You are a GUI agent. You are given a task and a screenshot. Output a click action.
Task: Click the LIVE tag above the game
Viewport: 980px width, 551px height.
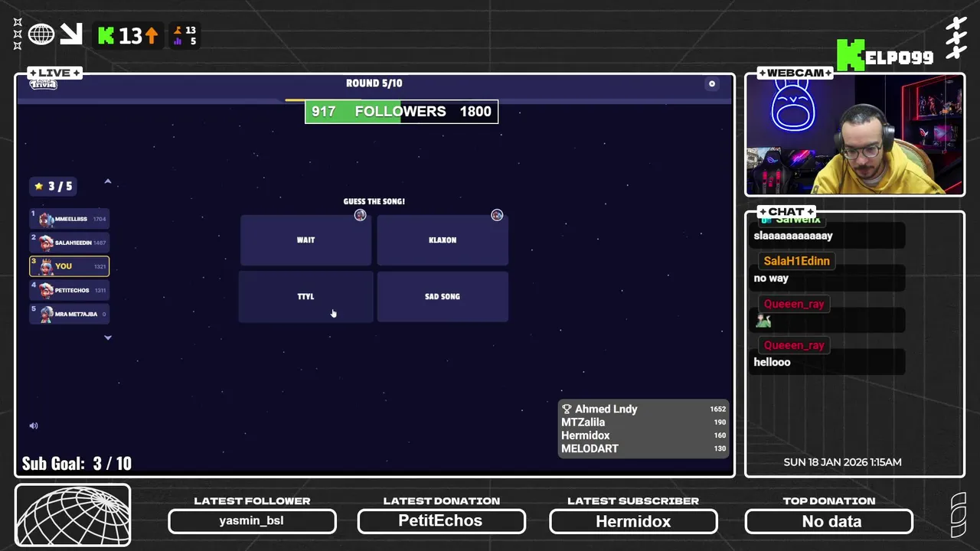(54, 73)
